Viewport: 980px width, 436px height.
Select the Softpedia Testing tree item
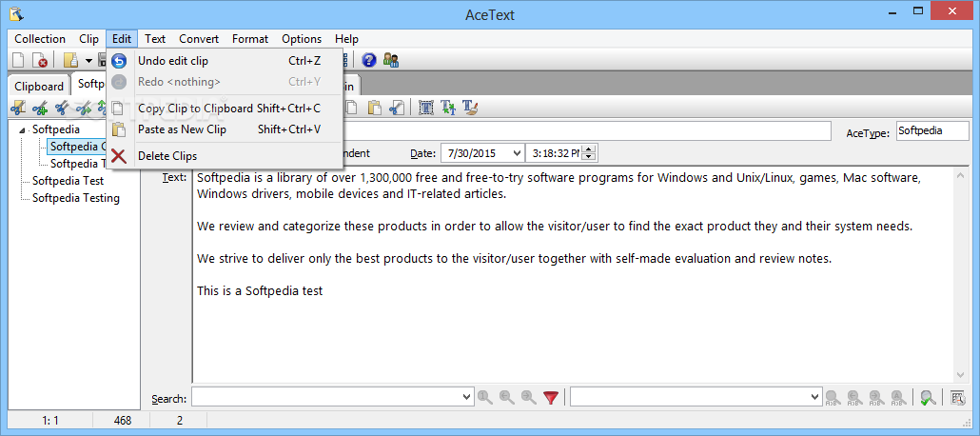click(x=75, y=198)
